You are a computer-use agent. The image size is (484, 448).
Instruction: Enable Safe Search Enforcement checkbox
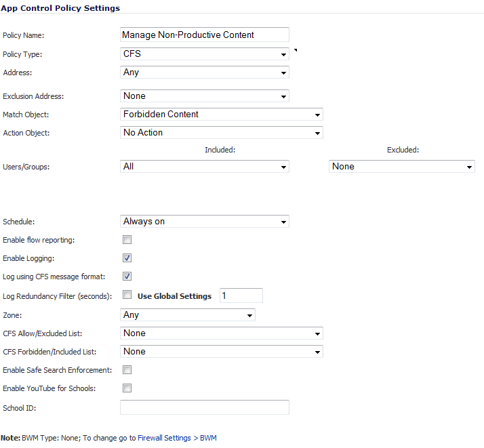coord(127,369)
